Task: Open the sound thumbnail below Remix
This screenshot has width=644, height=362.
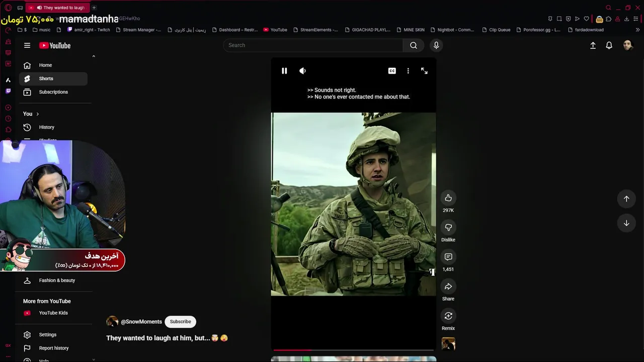Action: (448, 344)
